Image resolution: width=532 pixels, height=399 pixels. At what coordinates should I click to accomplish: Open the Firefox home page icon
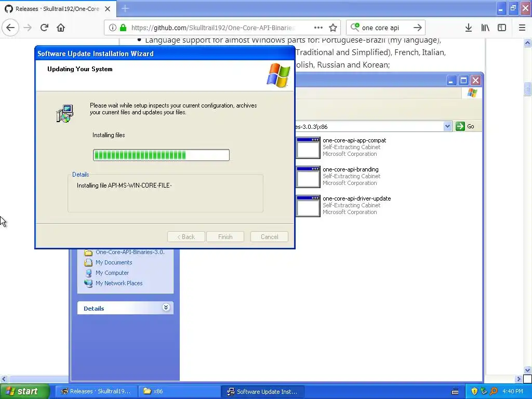(x=61, y=28)
